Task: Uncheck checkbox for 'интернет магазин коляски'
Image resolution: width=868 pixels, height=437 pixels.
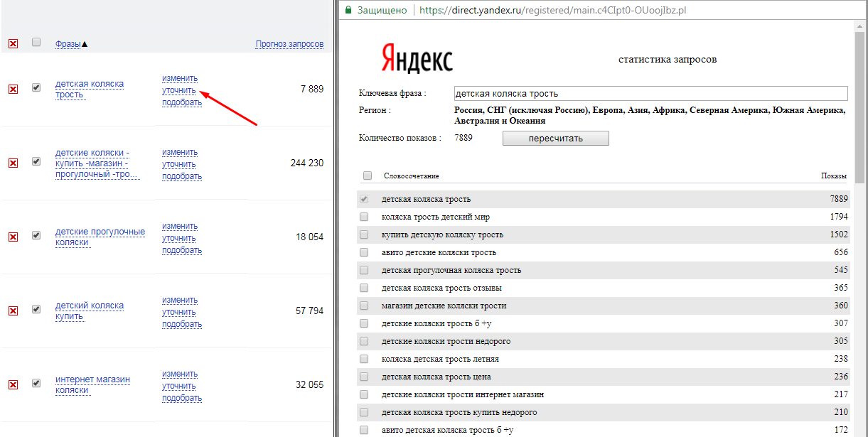Action: coord(36,383)
